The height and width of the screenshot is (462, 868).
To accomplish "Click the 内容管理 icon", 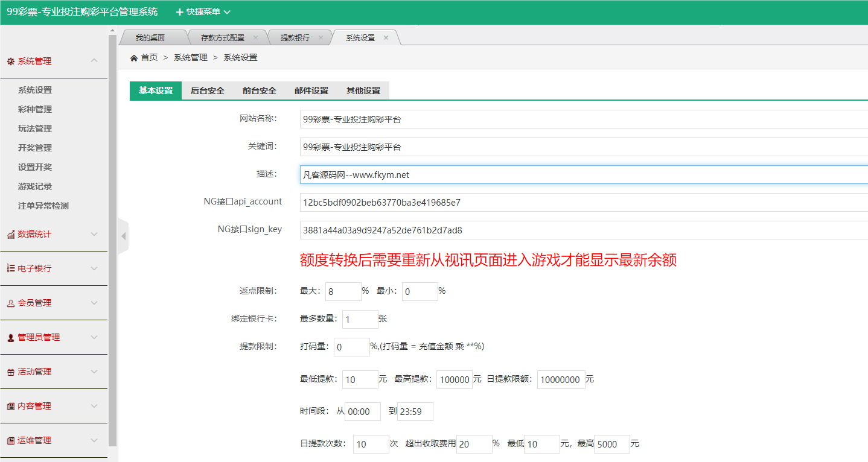I will pyautogui.click(x=10, y=407).
